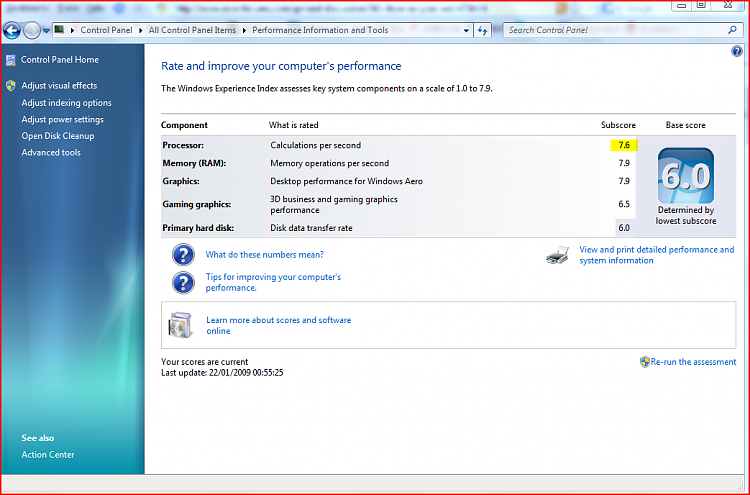Click the Processor: row label
Screen dimensions: 750x495
[183, 145]
